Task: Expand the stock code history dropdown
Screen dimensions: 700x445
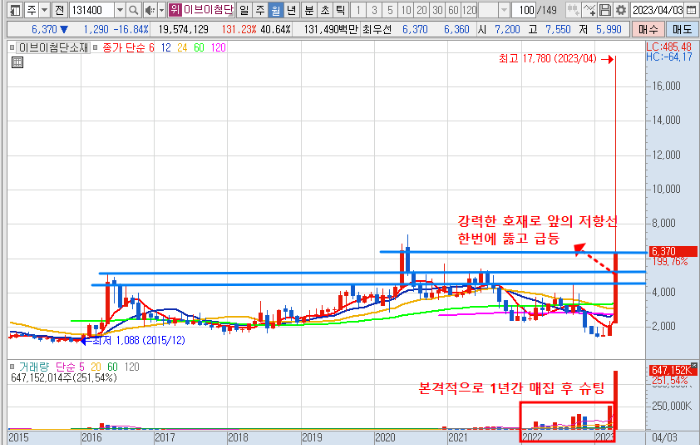Action: coord(120,10)
